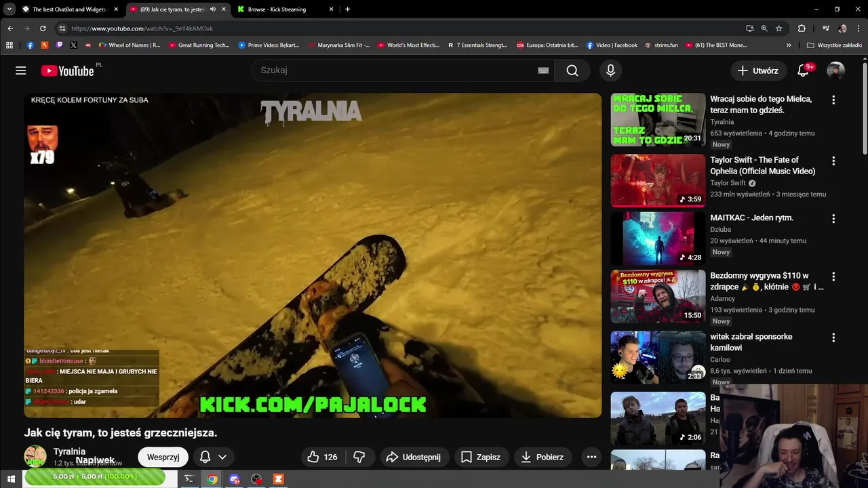The image size is (868, 488).
Task: Open the apps grid in bookmarks bar
Action: pyautogui.click(x=9, y=45)
